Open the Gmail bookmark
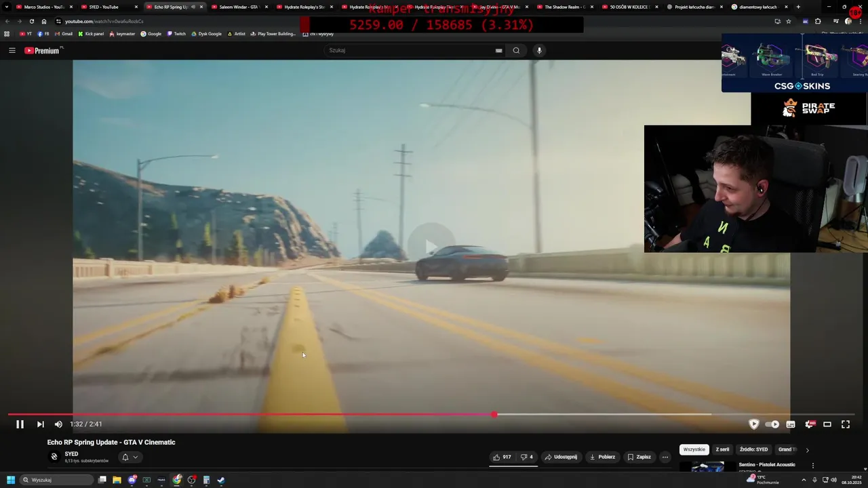This screenshot has height=488, width=868. (x=63, y=34)
